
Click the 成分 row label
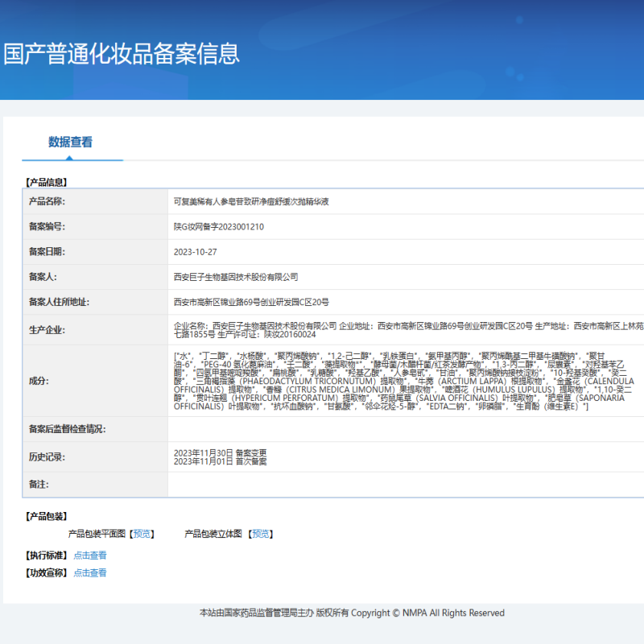coord(39,381)
